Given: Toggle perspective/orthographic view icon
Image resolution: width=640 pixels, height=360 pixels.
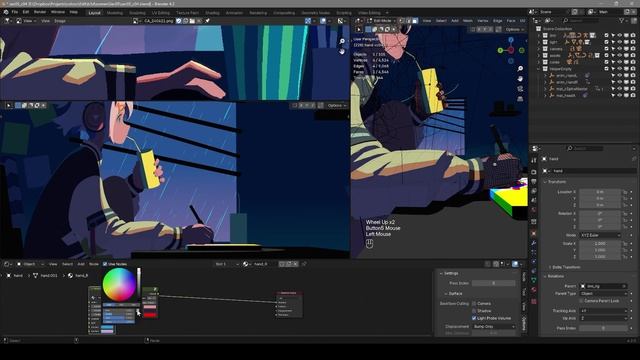Looking at the screenshot, I should point(520,99).
